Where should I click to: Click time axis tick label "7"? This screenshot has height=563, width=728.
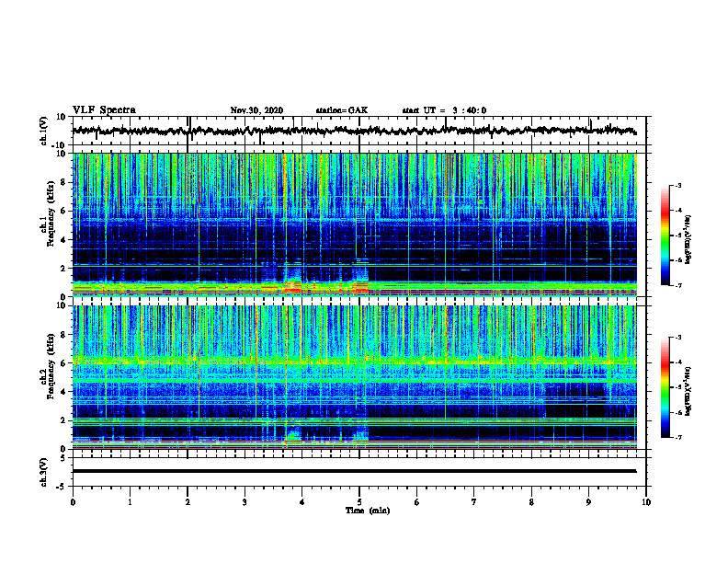[x=474, y=502]
